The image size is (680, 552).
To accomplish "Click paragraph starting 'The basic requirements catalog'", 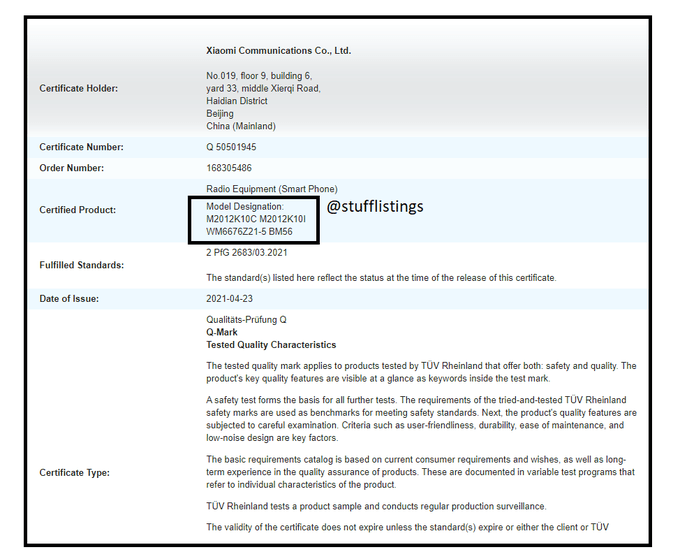I will point(421,472).
